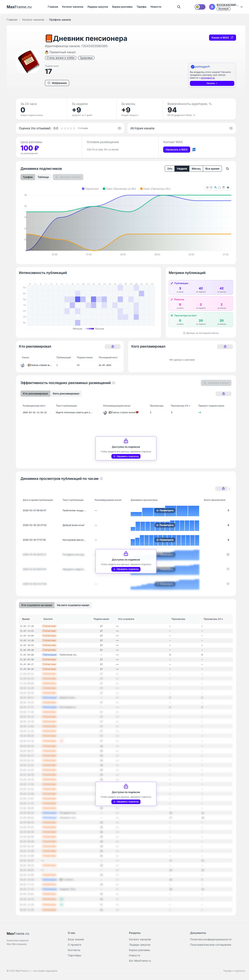Click the Дневник пенсионера channel avatar

28,61
